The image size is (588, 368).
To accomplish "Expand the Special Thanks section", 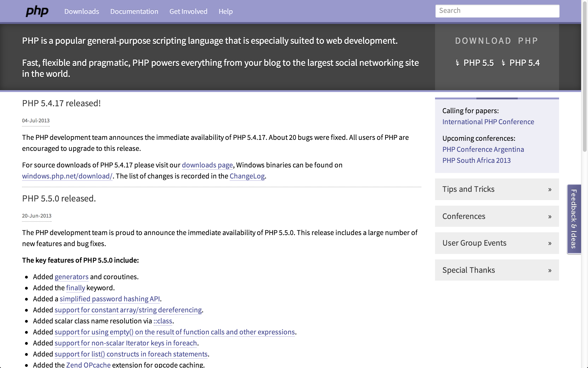I will pos(497,270).
